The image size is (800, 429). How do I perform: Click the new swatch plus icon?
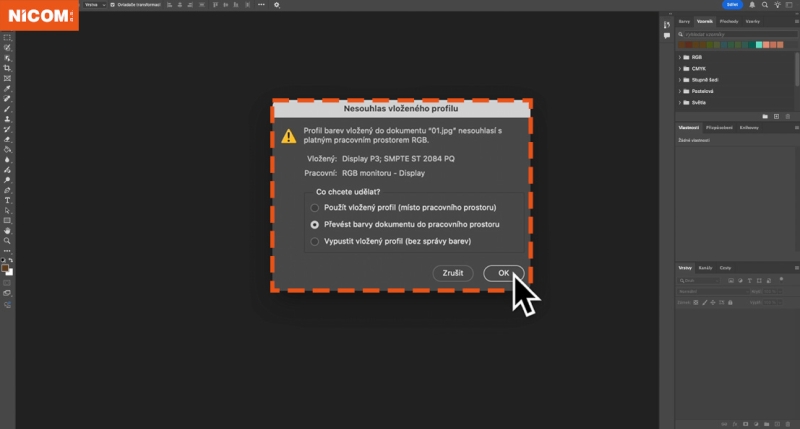(777, 116)
